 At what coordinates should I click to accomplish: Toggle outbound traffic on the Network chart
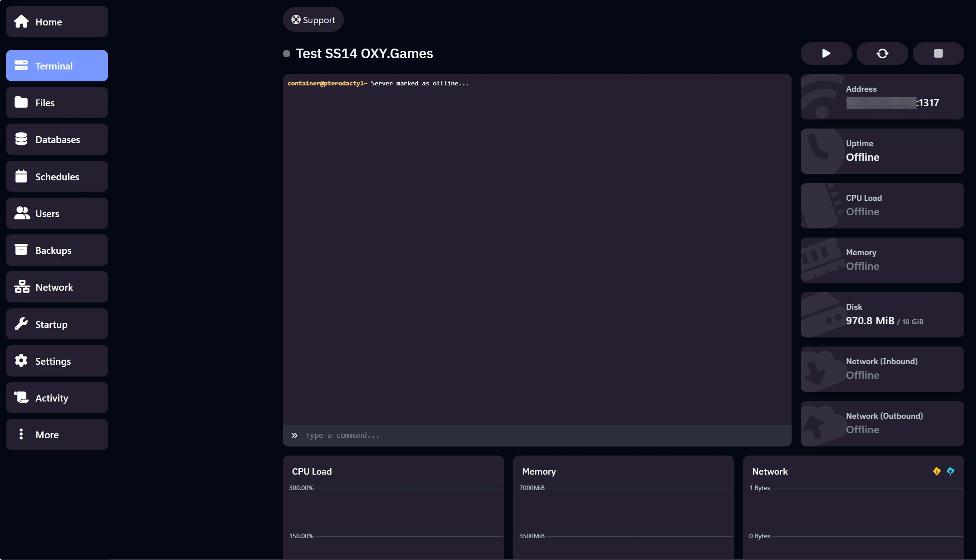point(950,471)
